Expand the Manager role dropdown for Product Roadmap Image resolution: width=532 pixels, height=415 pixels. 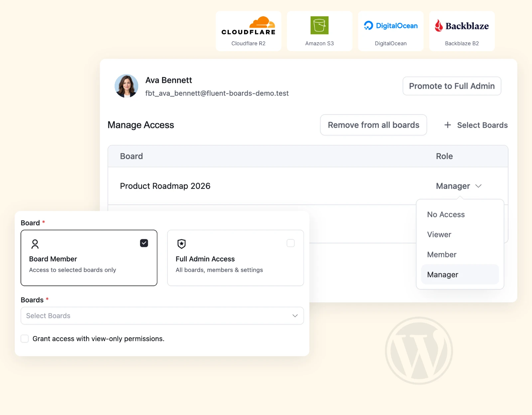(459, 186)
